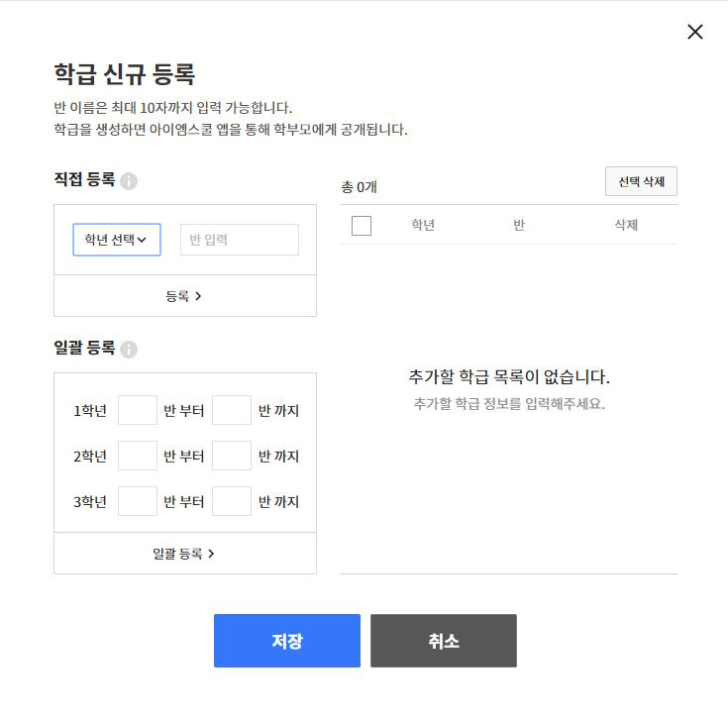Click the 추가할 학급 목록이 없습니다 message
The width and height of the screenshot is (728, 721).
pyautogui.click(x=509, y=376)
